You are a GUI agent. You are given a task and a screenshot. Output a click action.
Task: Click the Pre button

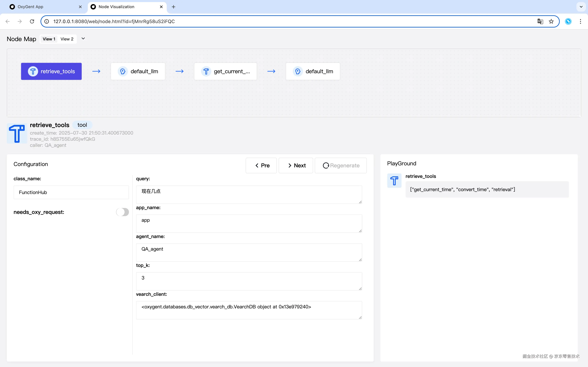click(261, 165)
